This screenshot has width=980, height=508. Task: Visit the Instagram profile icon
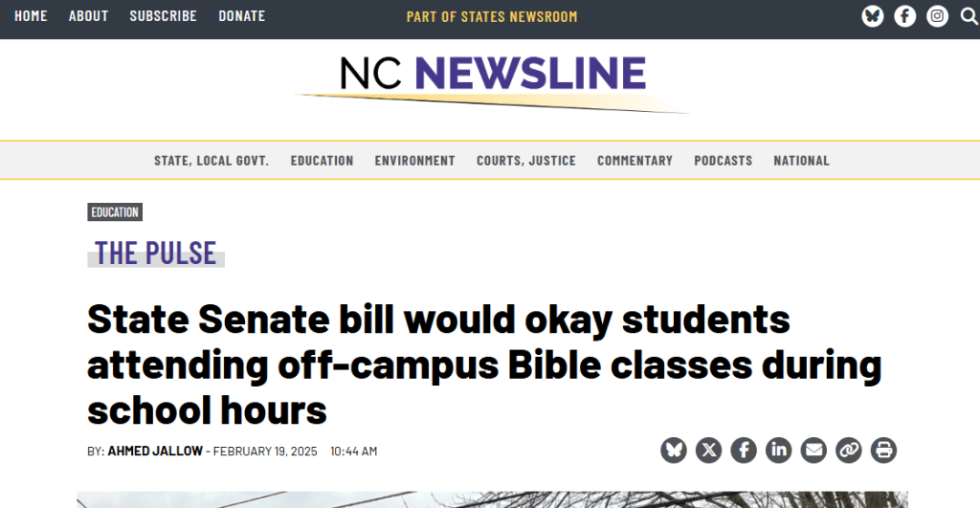(938, 16)
